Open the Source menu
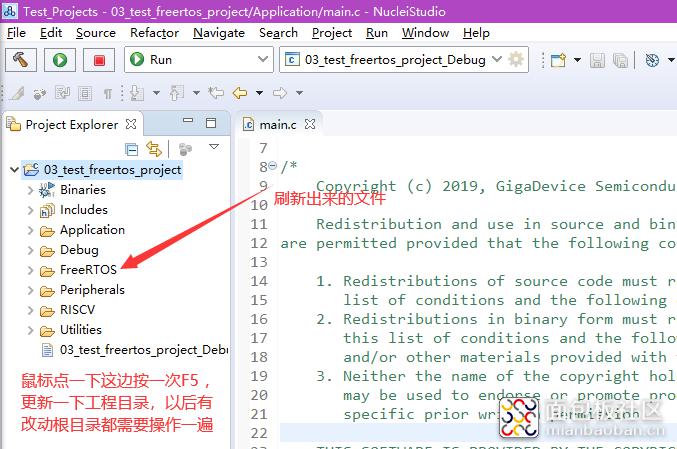Image resolution: width=677 pixels, height=449 pixels. coord(96,33)
